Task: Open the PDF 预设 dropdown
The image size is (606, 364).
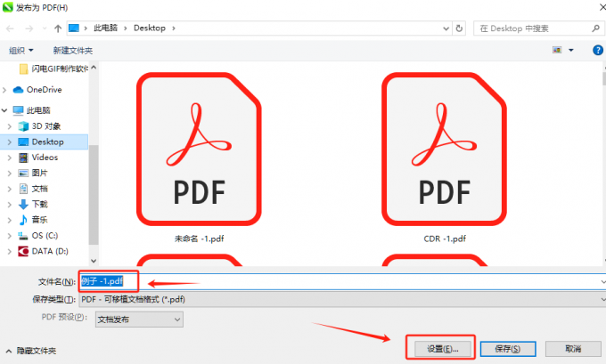Action: point(139,320)
